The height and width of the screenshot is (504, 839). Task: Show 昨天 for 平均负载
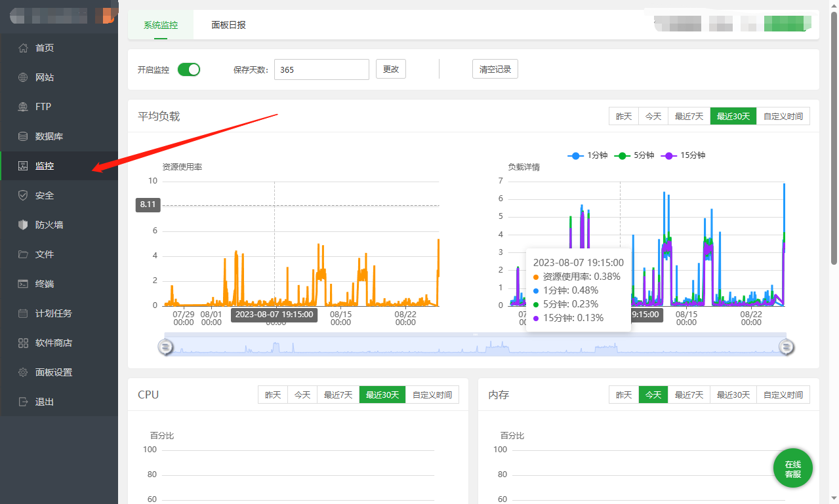624,116
